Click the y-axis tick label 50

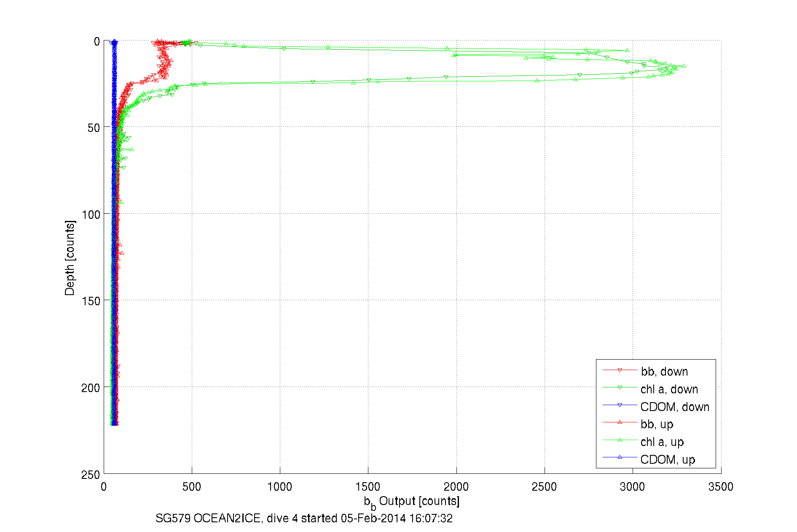94,128
